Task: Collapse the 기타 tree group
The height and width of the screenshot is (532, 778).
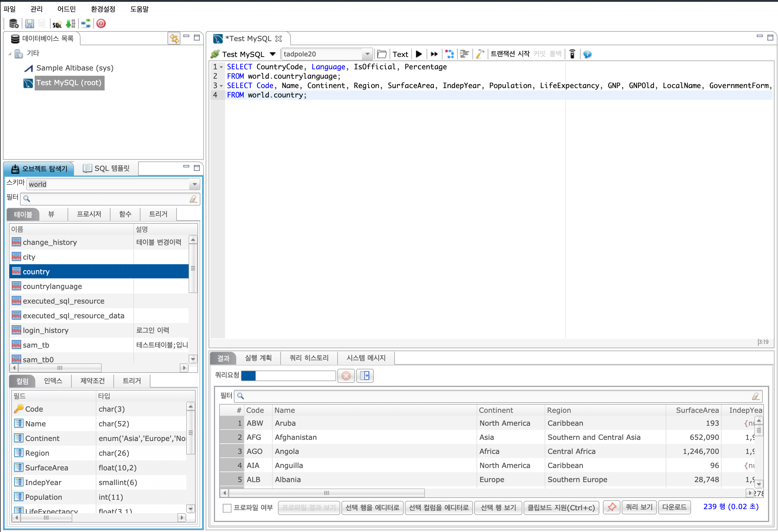Action: (10, 53)
